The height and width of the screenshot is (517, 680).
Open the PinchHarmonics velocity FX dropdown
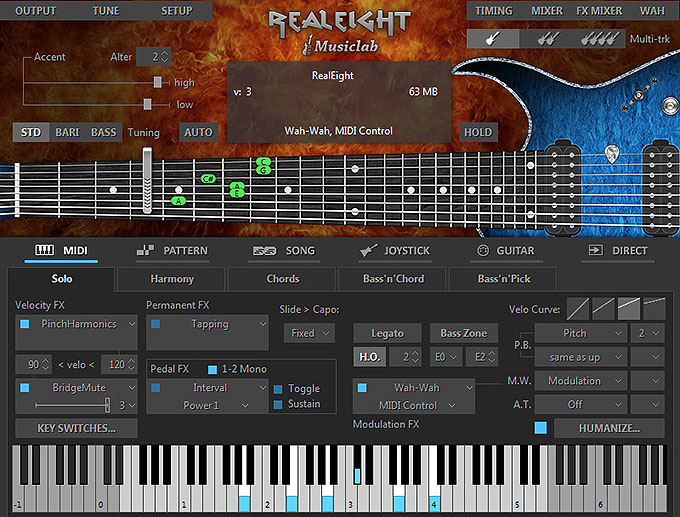[x=76, y=324]
